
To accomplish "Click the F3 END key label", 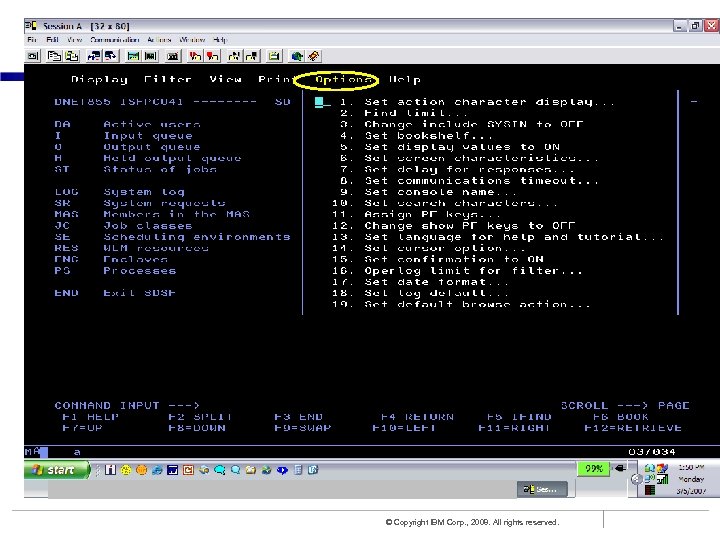I will point(298,417).
